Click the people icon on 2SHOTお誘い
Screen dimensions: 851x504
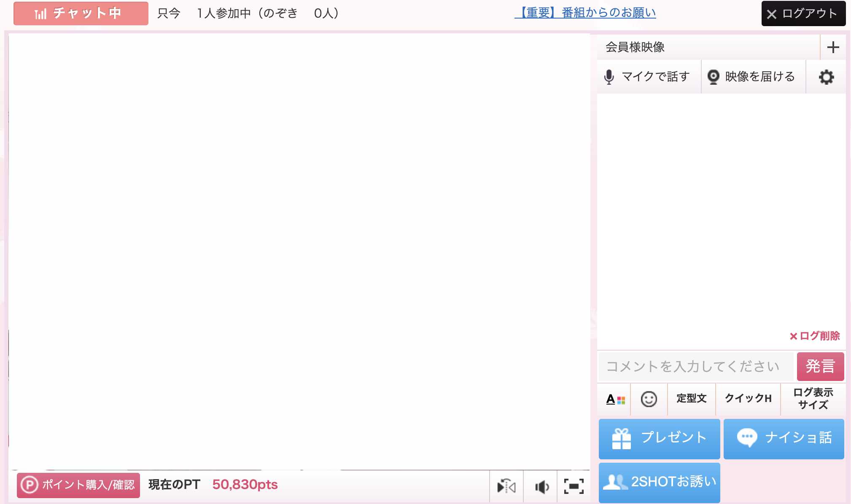tap(616, 482)
